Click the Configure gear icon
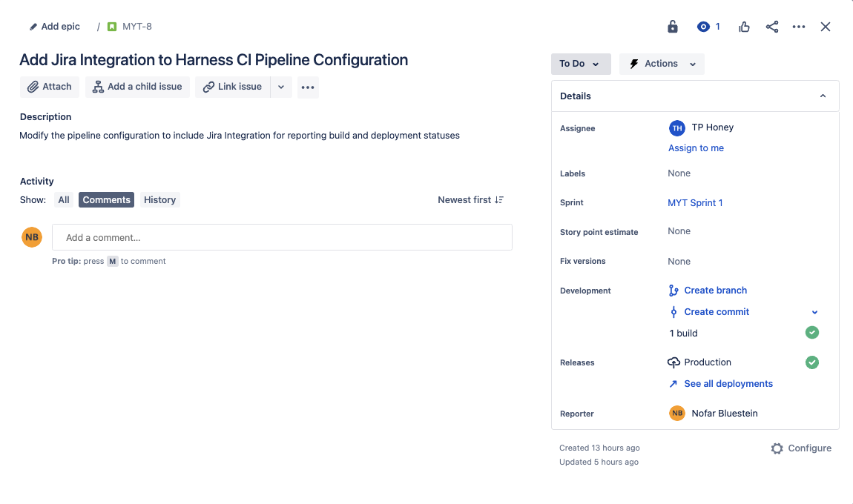This screenshot has height=504, width=853. click(x=777, y=448)
